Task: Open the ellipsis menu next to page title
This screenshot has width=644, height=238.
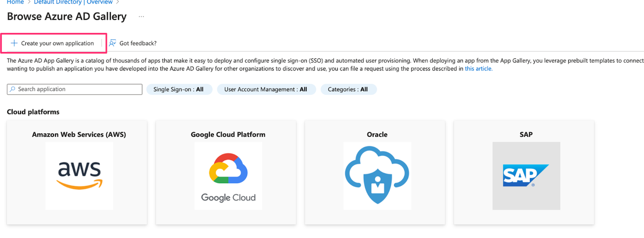Action: click(142, 17)
